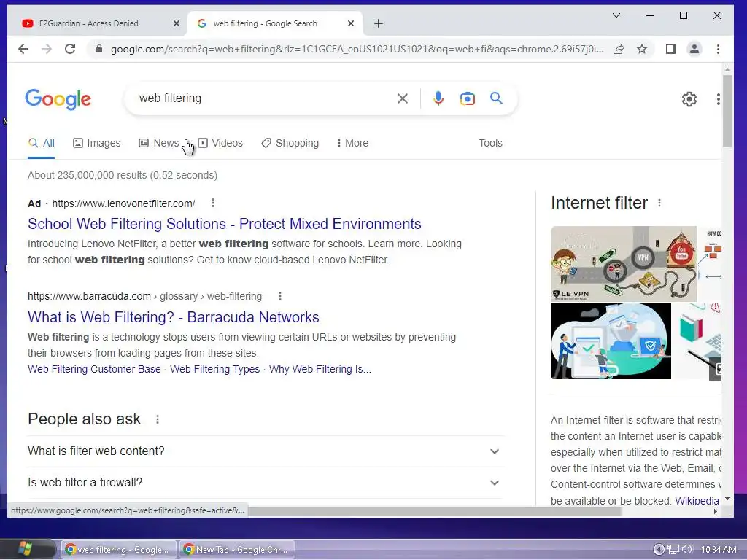Open Web Filtering Types sitelink
747x560 pixels.
coord(215,369)
